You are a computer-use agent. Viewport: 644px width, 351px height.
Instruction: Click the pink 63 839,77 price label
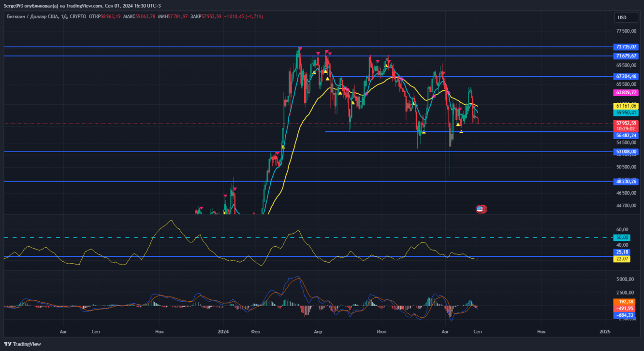tap(626, 92)
